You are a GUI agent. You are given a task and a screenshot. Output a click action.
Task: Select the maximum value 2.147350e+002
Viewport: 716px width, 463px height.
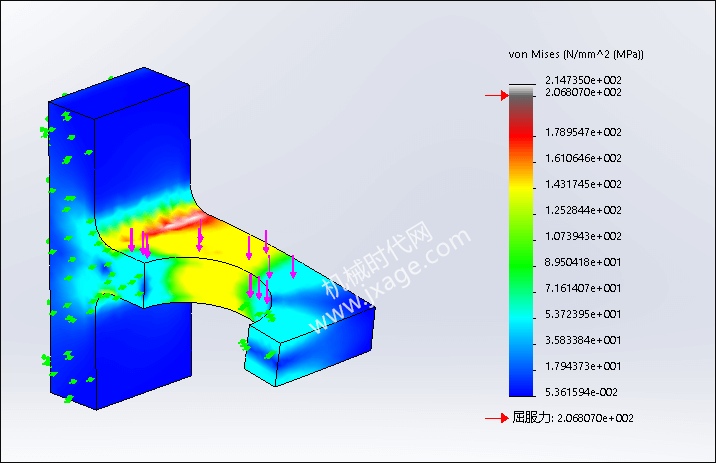583,80
